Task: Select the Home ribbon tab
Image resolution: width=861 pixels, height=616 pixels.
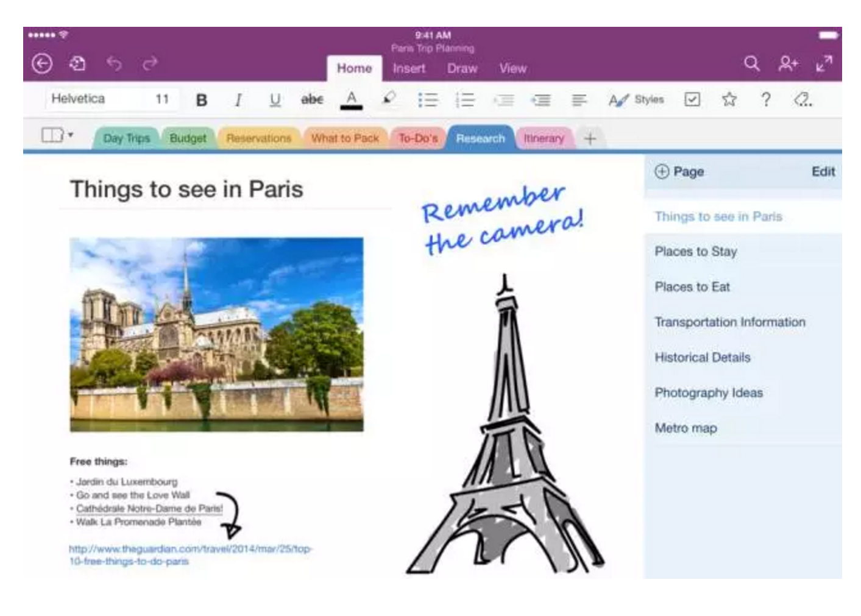Action: pos(355,69)
